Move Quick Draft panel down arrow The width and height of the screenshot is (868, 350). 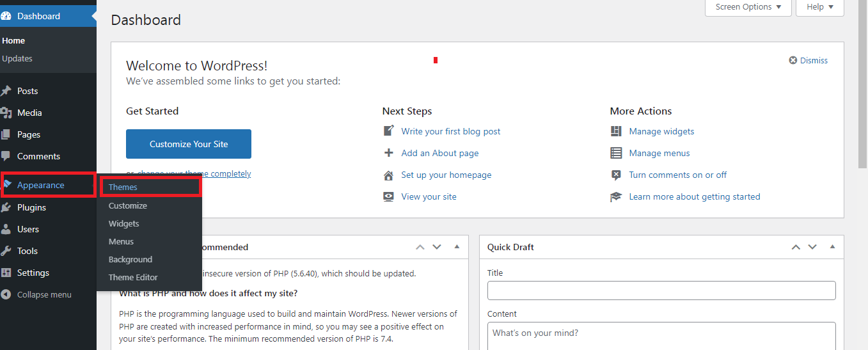point(812,247)
